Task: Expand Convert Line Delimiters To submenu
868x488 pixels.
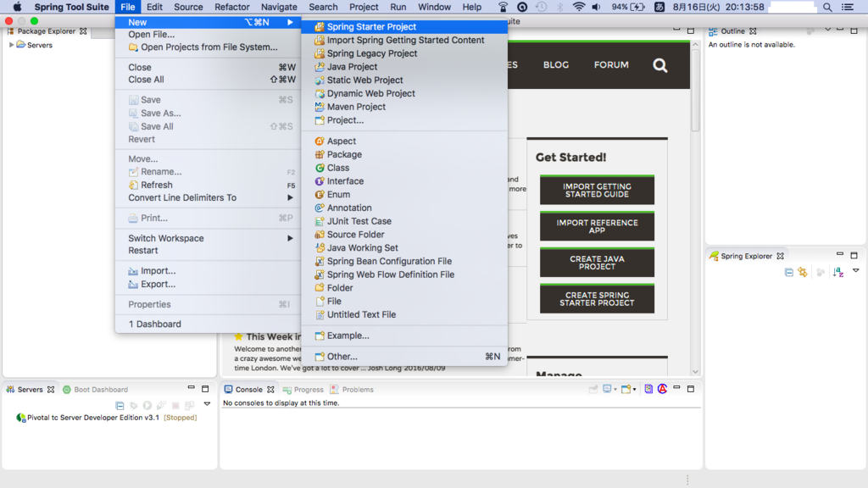Action: [x=290, y=197]
